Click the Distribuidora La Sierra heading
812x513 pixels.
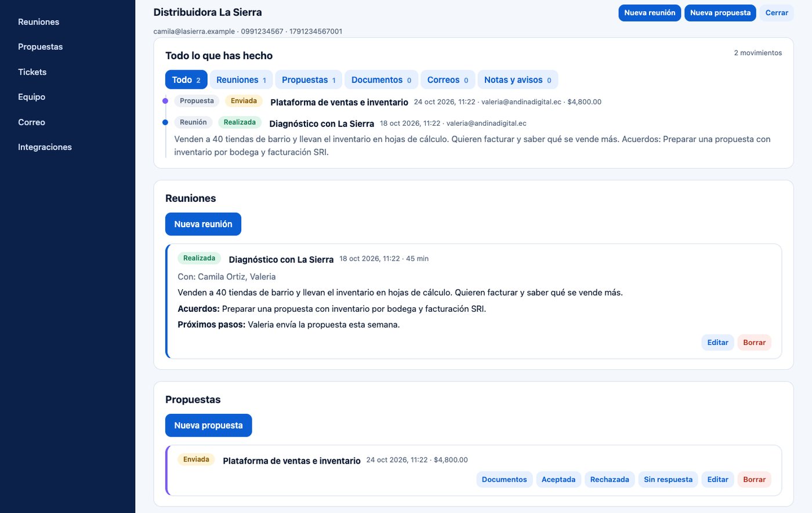click(x=208, y=12)
